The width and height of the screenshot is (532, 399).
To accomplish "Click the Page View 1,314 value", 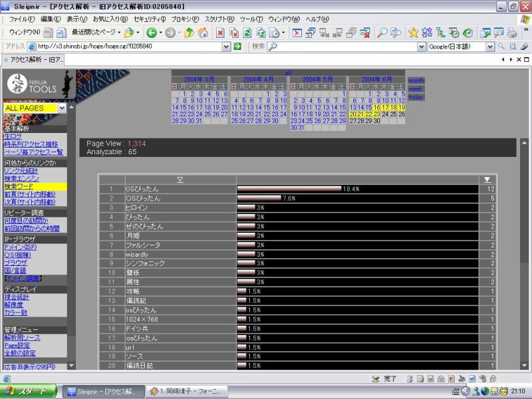I will click(x=137, y=144).
